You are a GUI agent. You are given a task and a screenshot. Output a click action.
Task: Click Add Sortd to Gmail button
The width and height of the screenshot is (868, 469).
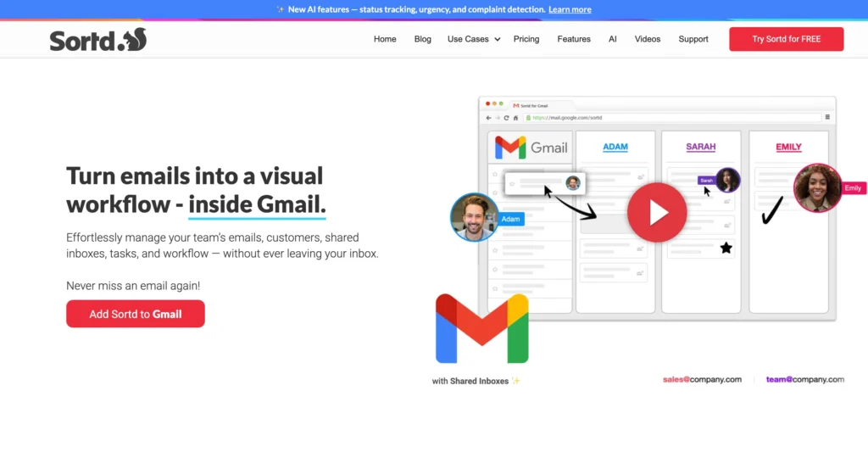coord(136,314)
